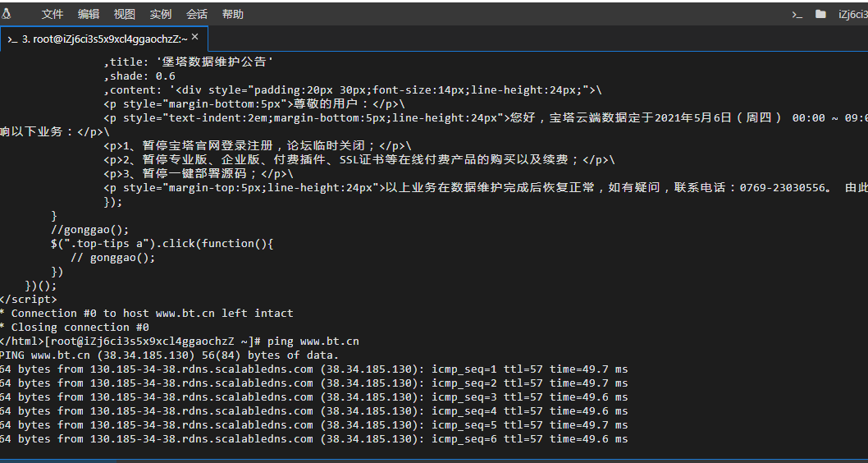Image resolution: width=868 pixels, height=463 pixels.
Task: Click the line mentioning 2021年5月6日（周四）
Action: (486, 118)
